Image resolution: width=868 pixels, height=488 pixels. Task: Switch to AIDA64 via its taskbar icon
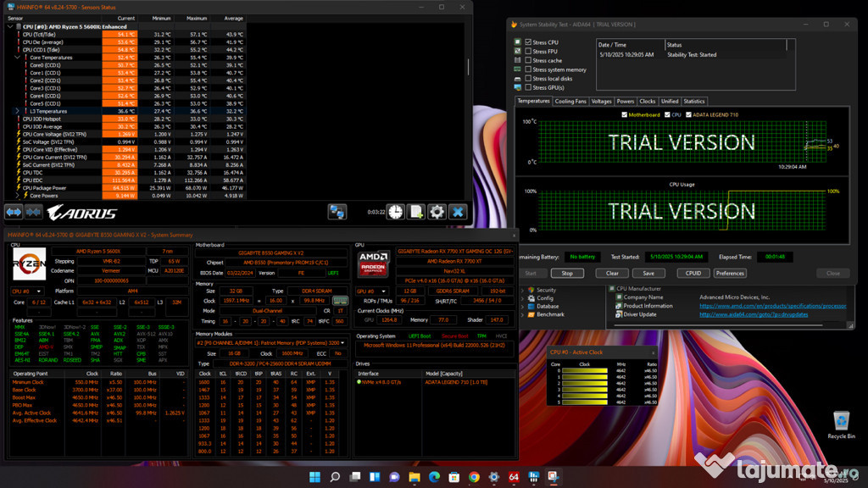pyautogui.click(x=514, y=477)
